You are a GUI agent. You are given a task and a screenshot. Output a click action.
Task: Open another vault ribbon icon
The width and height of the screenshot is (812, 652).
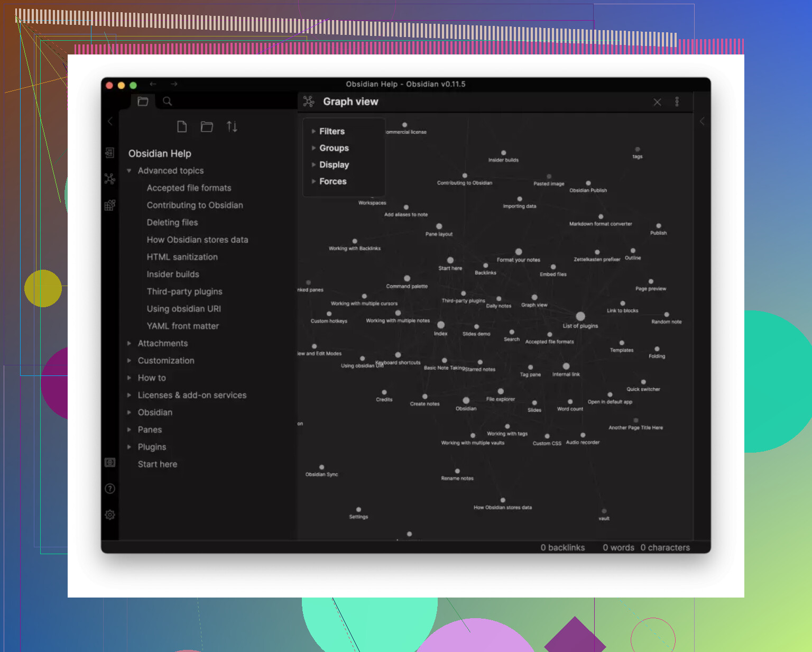[110, 463]
